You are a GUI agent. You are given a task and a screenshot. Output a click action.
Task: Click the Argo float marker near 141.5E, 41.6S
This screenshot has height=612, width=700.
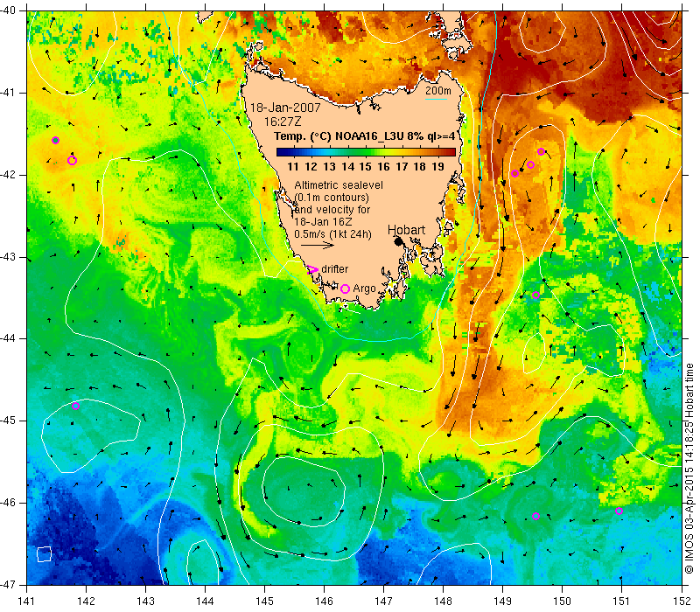[x=55, y=141]
